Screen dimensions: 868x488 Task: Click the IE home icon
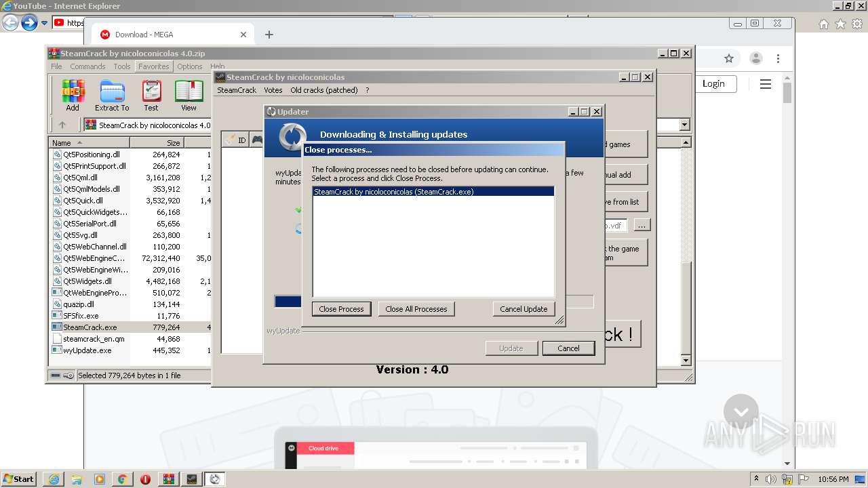click(823, 24)
